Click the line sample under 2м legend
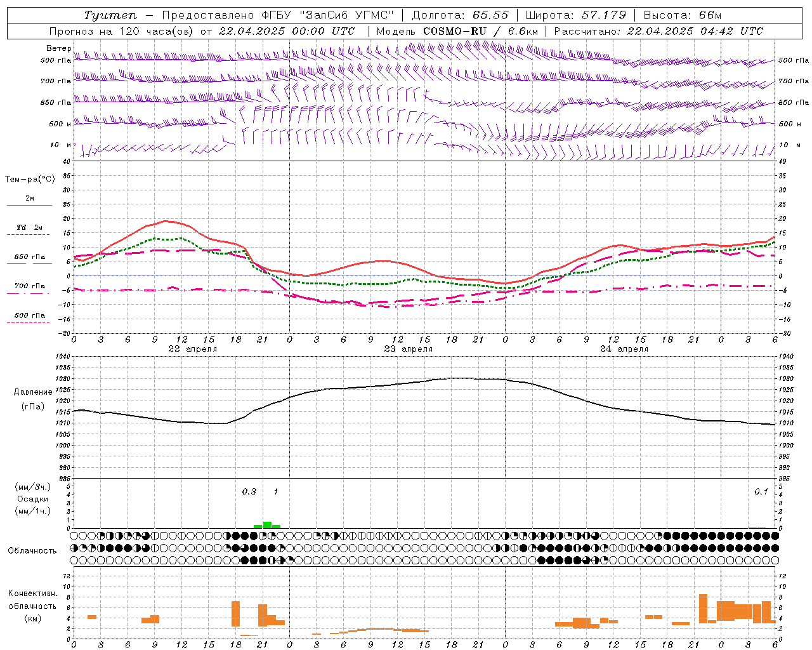812x650 pixels. coord(29,206)
